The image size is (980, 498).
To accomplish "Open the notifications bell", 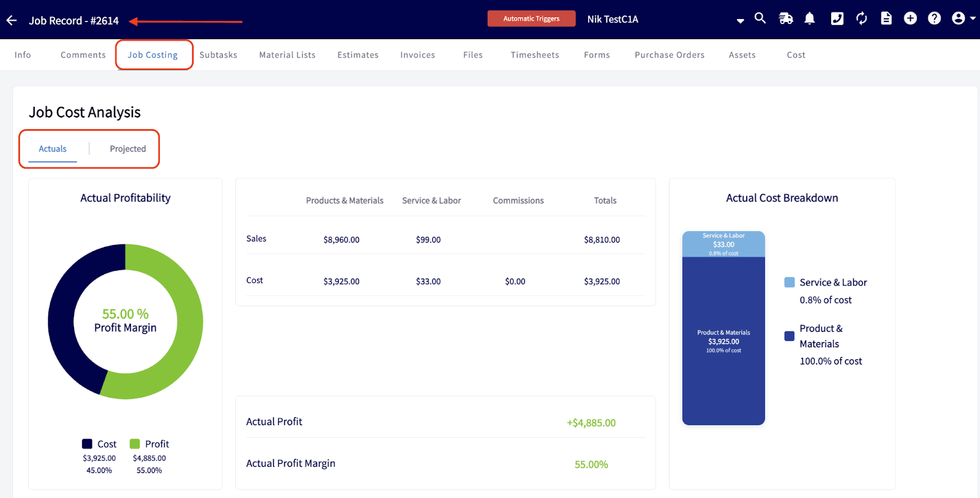I will click(x=810, y=18).
